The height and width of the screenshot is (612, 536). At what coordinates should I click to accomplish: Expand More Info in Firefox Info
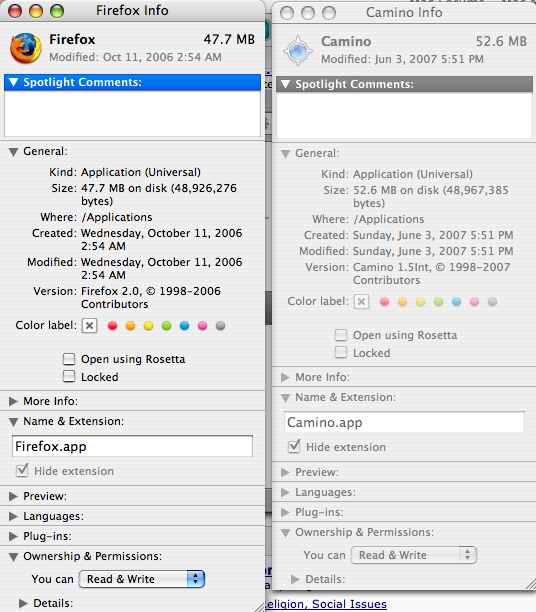(x=14, y=401)
